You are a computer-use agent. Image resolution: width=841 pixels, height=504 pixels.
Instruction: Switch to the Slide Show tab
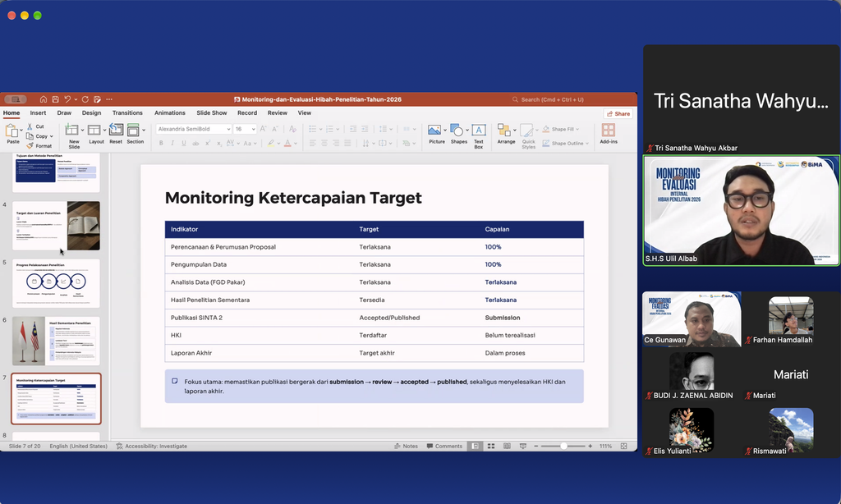point(211,113)
